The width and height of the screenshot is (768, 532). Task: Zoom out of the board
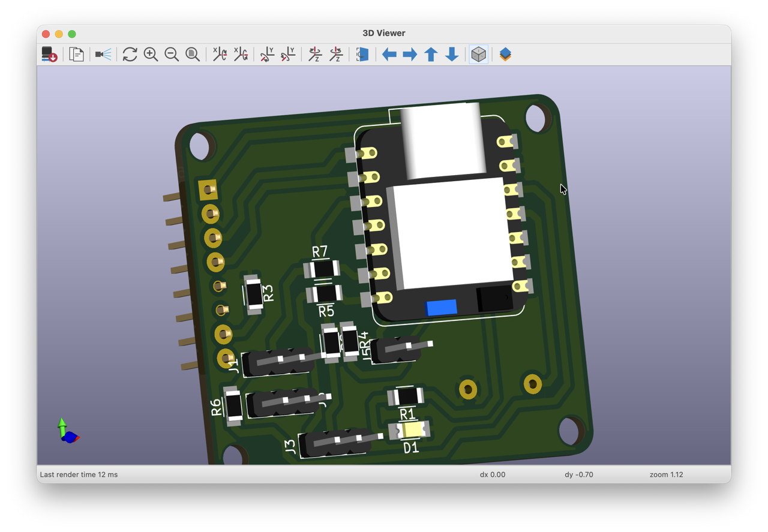(x=172, y=55)
